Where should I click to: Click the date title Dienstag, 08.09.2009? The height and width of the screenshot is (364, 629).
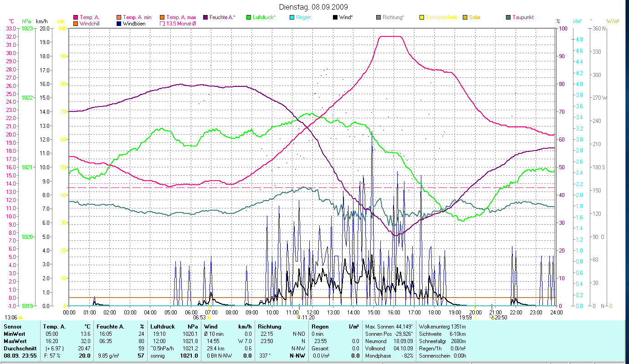(x=313, y=7)
